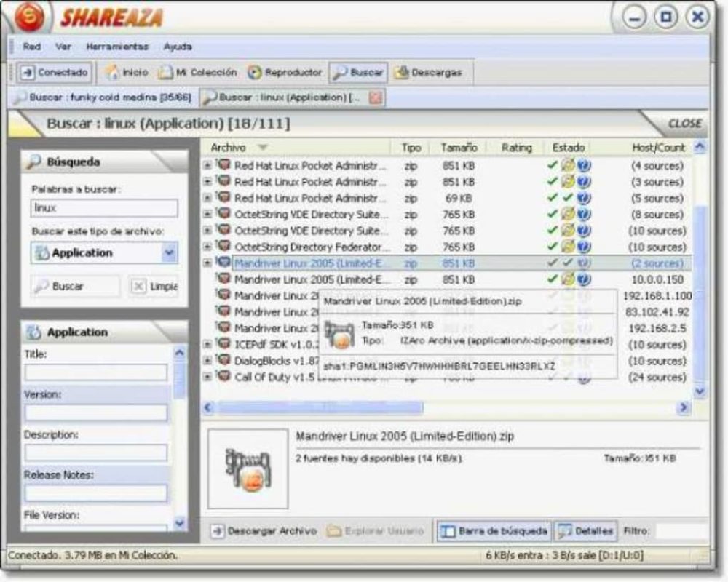Open the Descargas downloads icon
The height and width of the screenshot is (582, 728).
pos(401,73)
